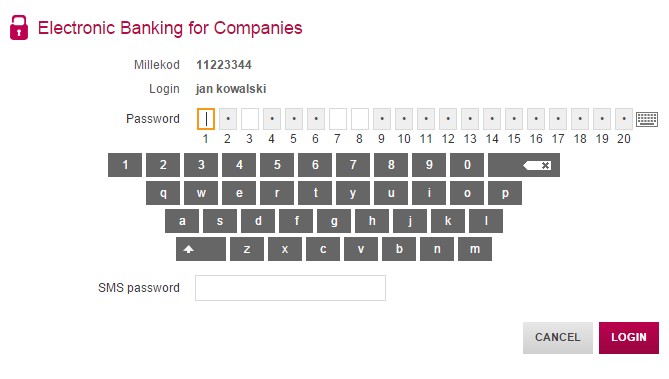
Task: Select password character box 3
Action: point(250,119)
